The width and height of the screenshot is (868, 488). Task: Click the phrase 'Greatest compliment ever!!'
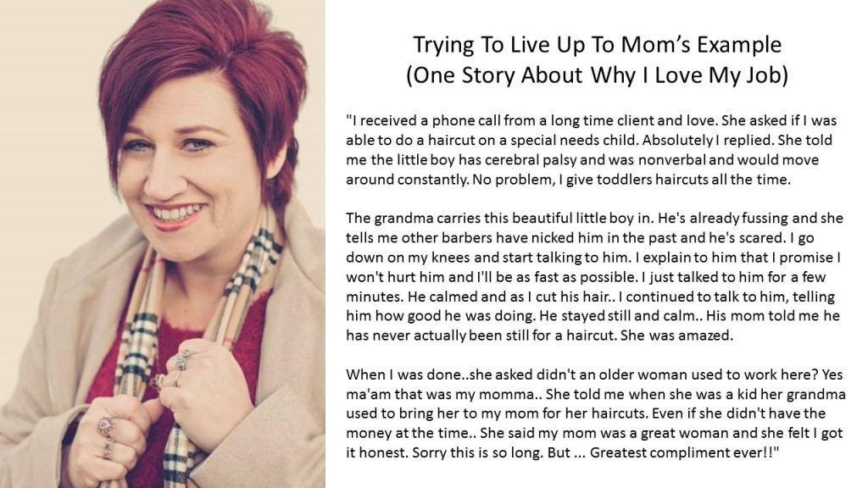click(684, 453)
